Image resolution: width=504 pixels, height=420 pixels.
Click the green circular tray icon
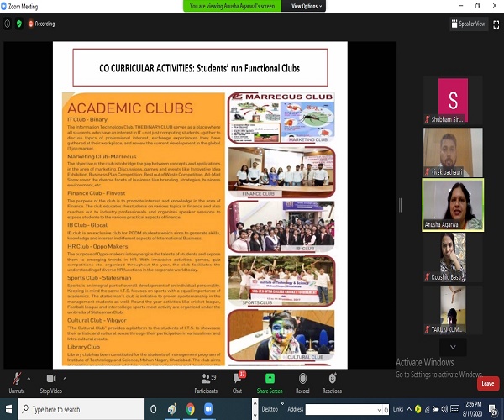[x=417, y=409]
